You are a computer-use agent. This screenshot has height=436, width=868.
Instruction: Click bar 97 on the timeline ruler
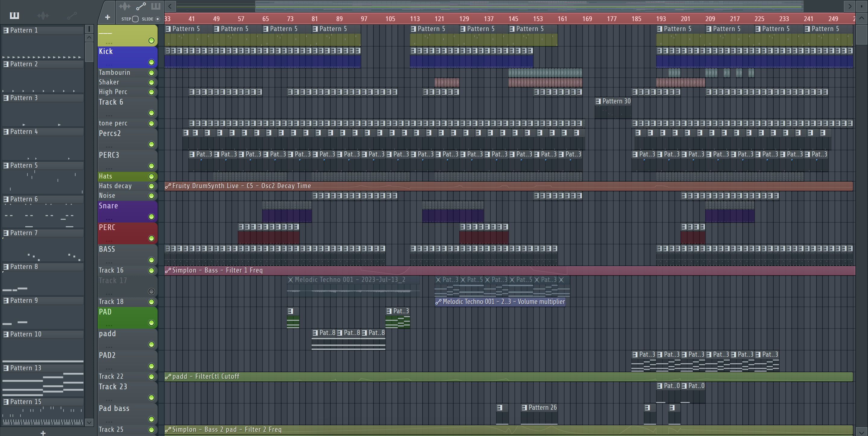click(x=364, y=19)
